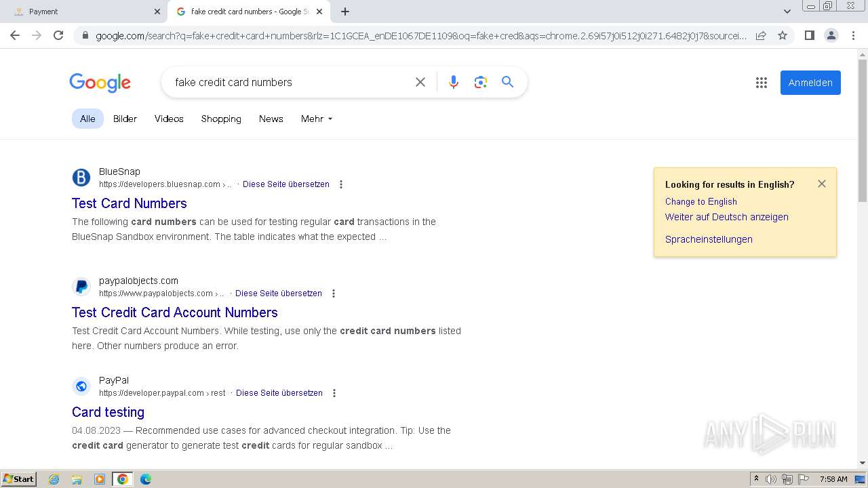Bookmark this page with the star
Screen dimensions: 868x488
[x=783, y=35]
